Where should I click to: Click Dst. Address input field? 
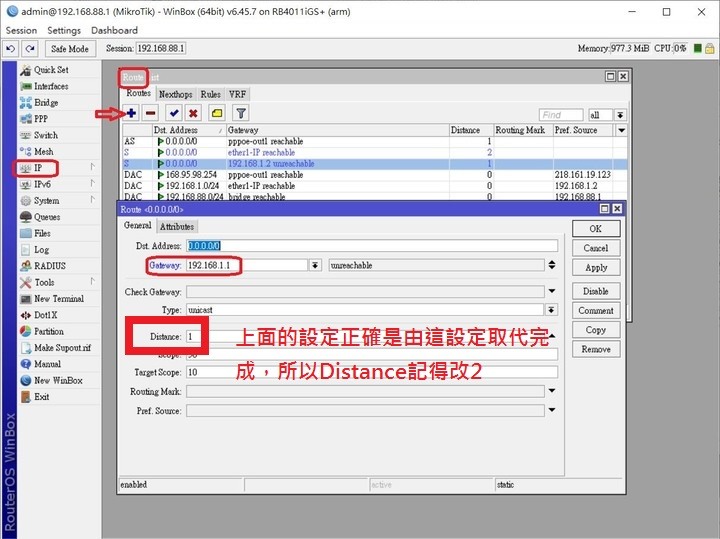[x=372, y=246]
